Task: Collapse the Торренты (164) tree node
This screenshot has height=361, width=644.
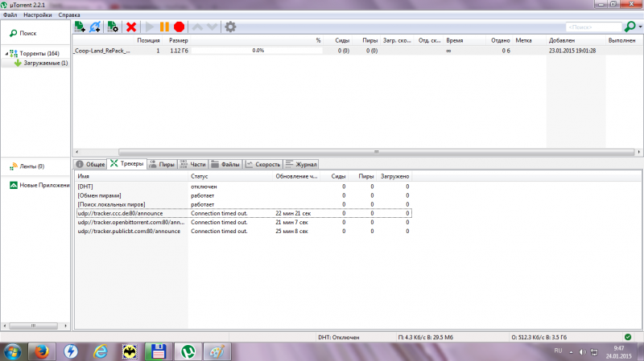Action: pos(6,53)
